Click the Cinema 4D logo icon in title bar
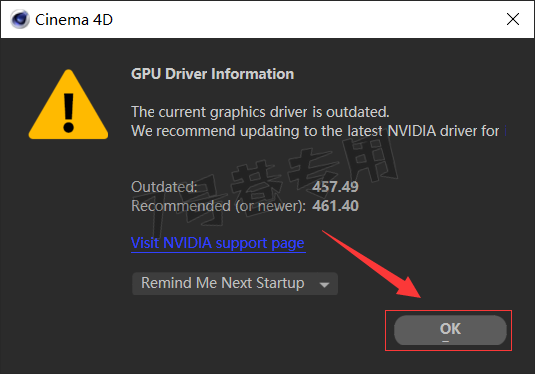This screenshot has width=535, height=374. pyautogui.click(x=20, y=19)
